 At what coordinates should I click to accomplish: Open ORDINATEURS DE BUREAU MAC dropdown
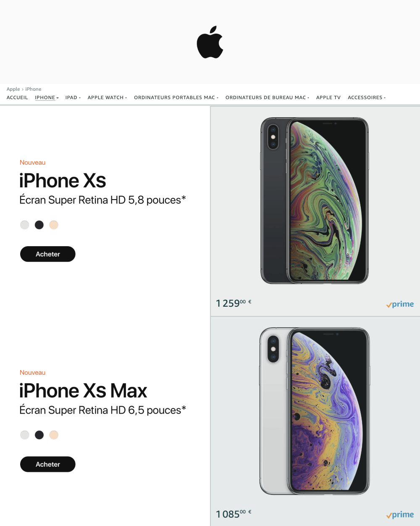[x=267, y=97]
